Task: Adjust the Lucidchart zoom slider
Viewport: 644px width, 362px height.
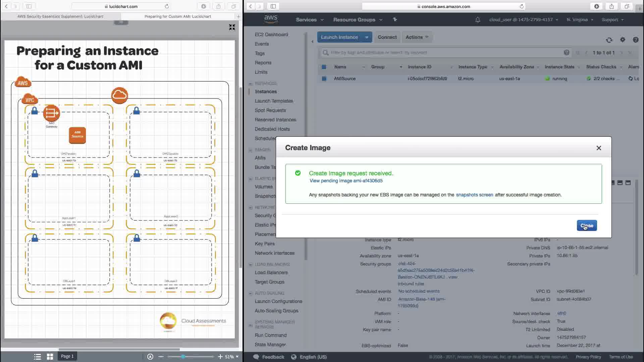Action: click(183, 357)
